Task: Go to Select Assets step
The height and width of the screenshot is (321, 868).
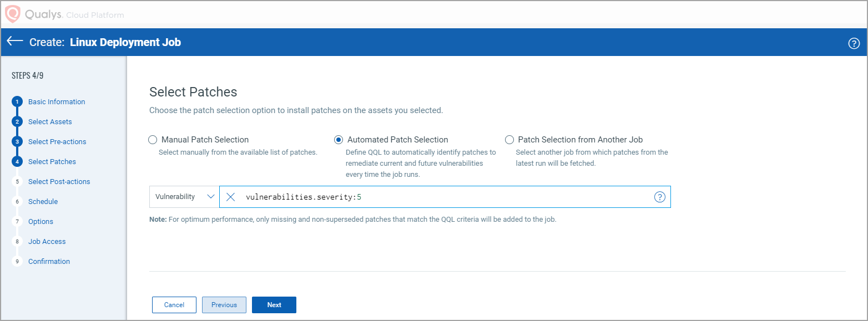Action: pos(50,122)
